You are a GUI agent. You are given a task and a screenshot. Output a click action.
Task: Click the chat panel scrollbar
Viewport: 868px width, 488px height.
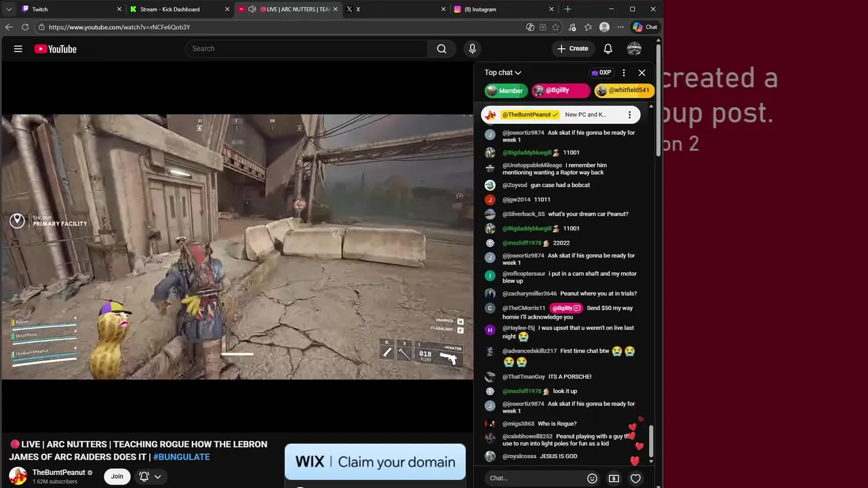coord(651,441)
